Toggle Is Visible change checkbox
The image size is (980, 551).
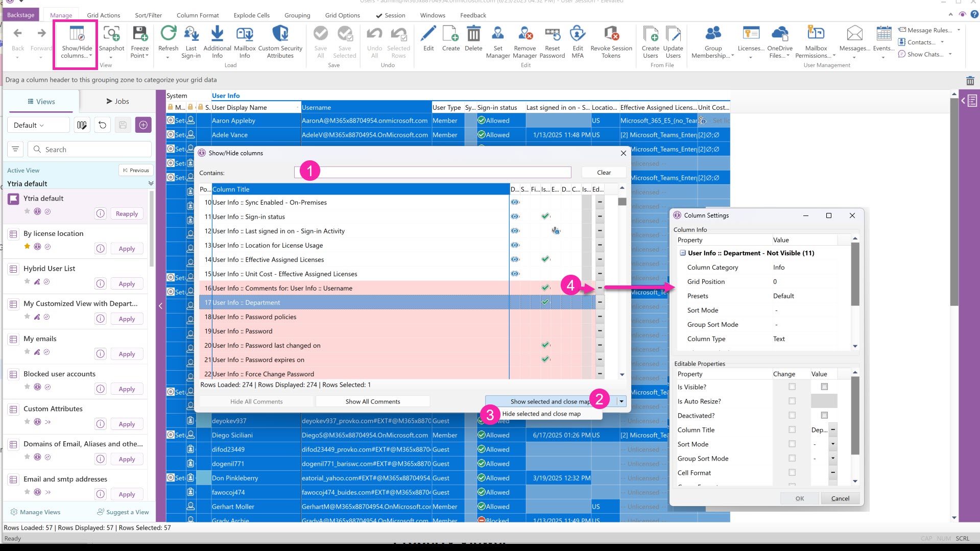pos(792,387)
